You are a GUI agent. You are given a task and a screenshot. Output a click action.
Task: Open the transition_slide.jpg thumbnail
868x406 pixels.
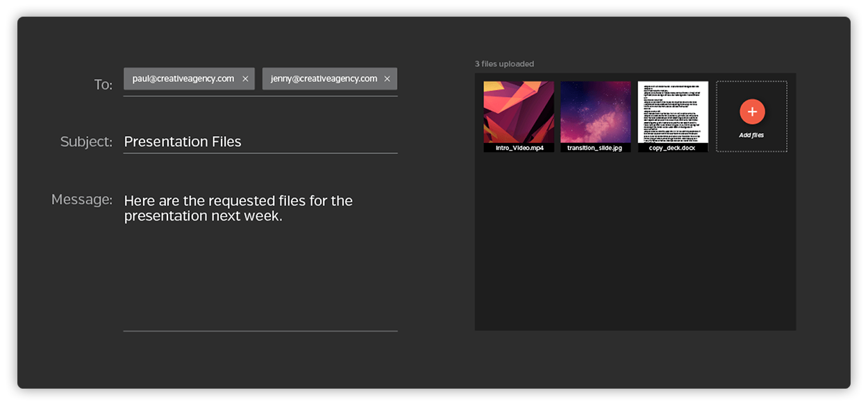tap(595, 111)
